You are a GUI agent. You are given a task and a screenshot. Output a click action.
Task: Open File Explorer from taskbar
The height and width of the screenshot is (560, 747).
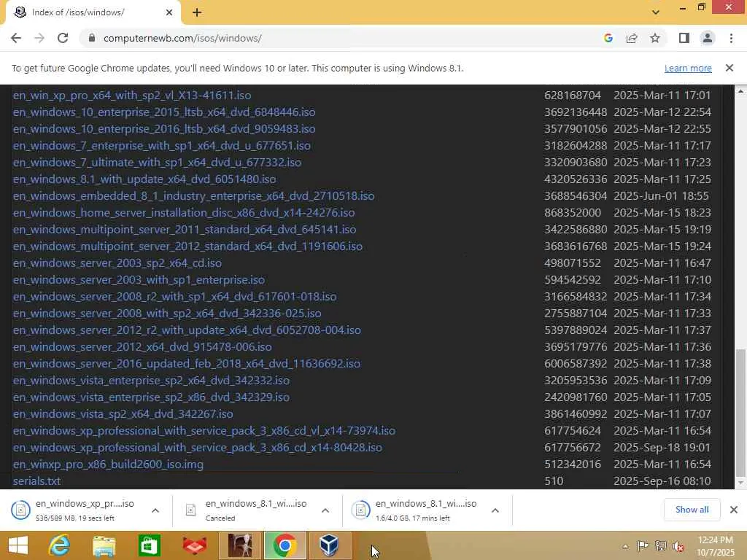104,545
